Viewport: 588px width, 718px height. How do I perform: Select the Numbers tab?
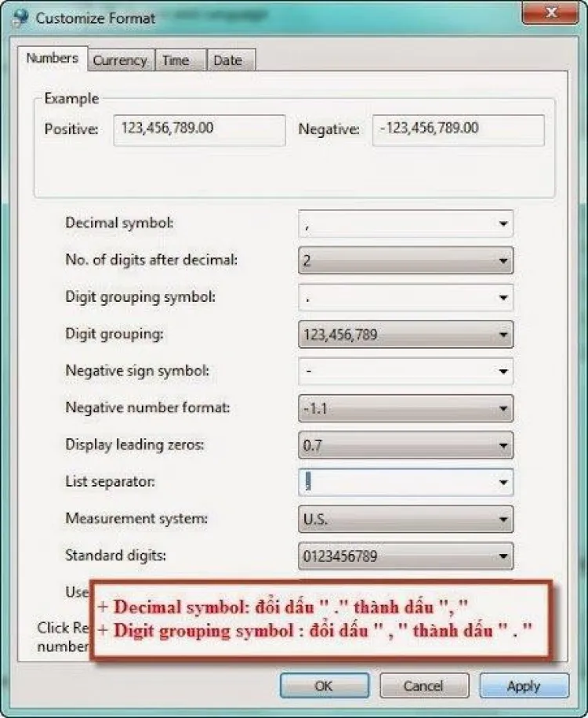[53, 59]
